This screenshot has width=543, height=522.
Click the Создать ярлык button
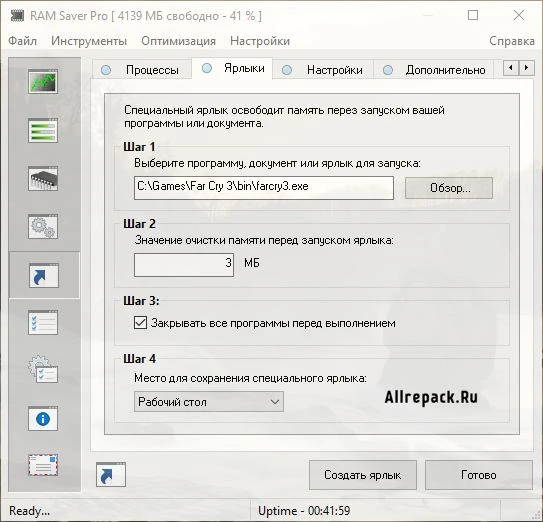tap(363, 475)
